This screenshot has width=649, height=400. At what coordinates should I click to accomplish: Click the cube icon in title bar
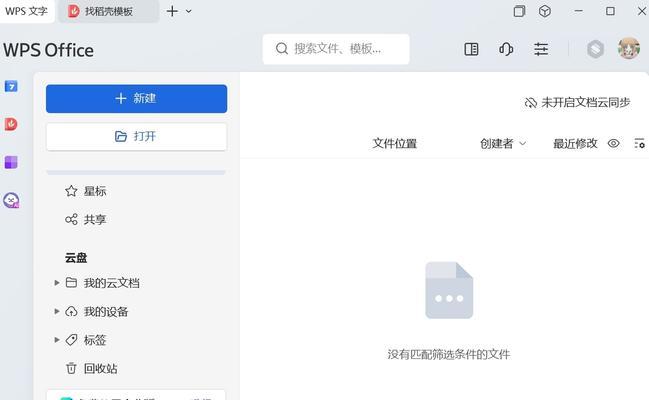point(545,11)
